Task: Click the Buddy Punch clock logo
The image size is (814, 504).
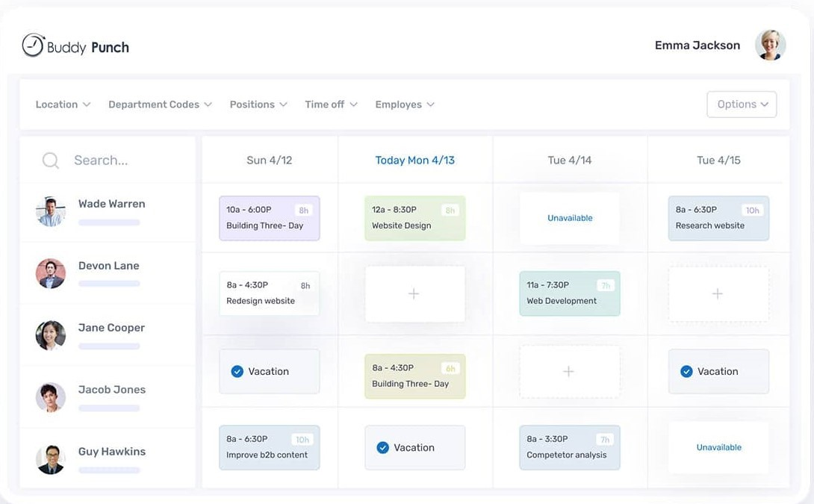Action: click(x=33, y=45)
